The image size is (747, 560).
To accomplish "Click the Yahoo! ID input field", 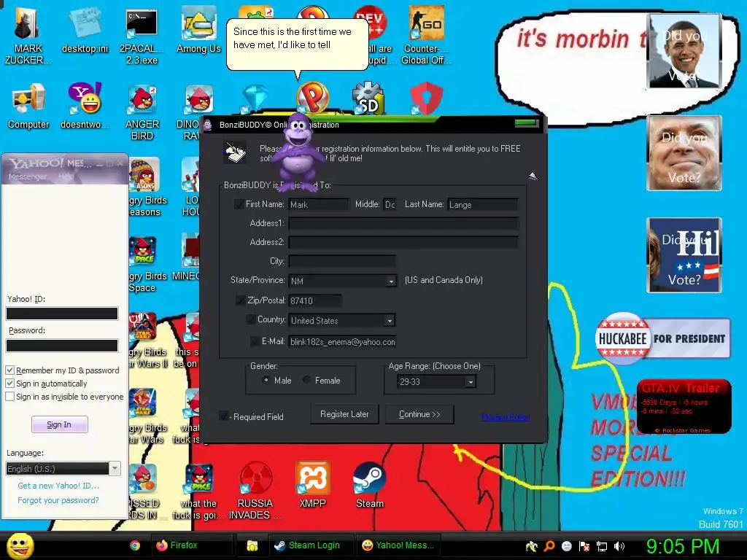I will pyautogui.click(x=62, y=314).
